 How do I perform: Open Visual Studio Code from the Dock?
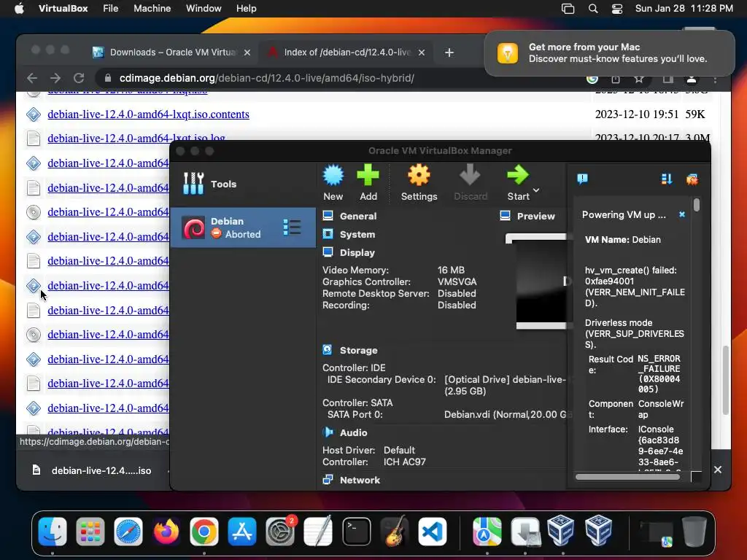click(433, 532)
